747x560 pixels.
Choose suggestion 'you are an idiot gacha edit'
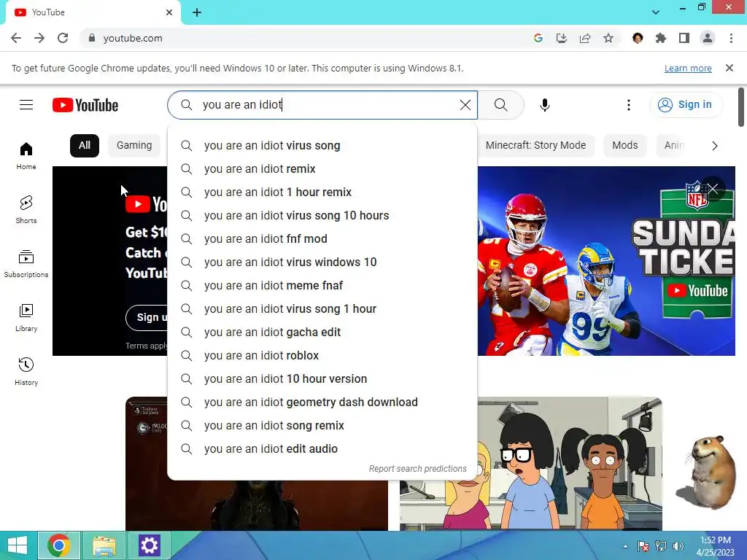pyautogui.click(x=322, y=332)
